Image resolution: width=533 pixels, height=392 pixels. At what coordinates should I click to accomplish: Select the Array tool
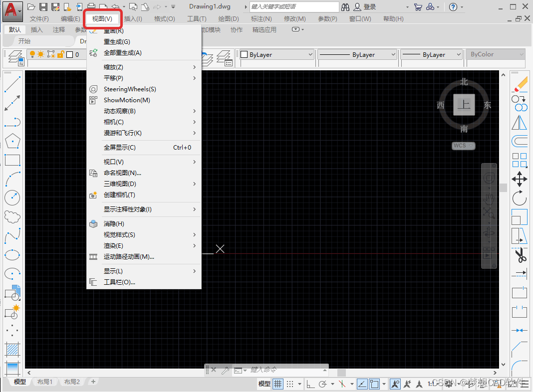coord(520,160)
